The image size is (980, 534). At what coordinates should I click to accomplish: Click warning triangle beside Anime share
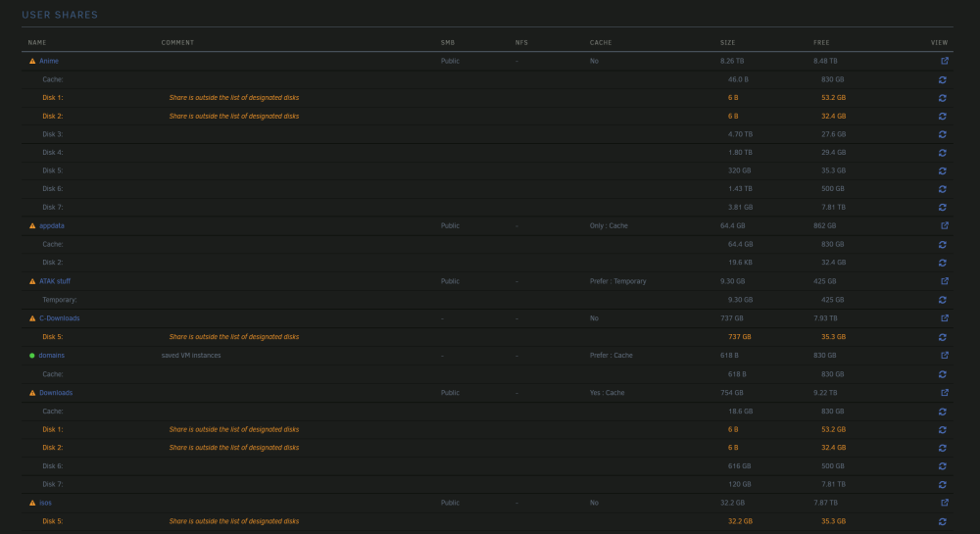coord(32,61)
